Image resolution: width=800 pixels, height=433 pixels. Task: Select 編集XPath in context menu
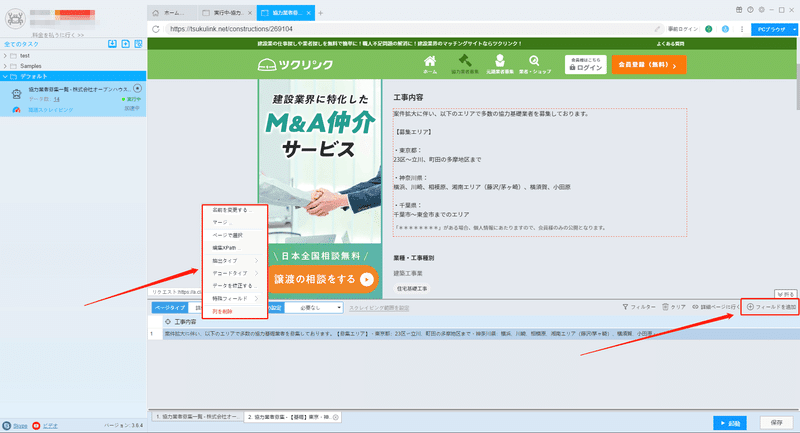235,248
